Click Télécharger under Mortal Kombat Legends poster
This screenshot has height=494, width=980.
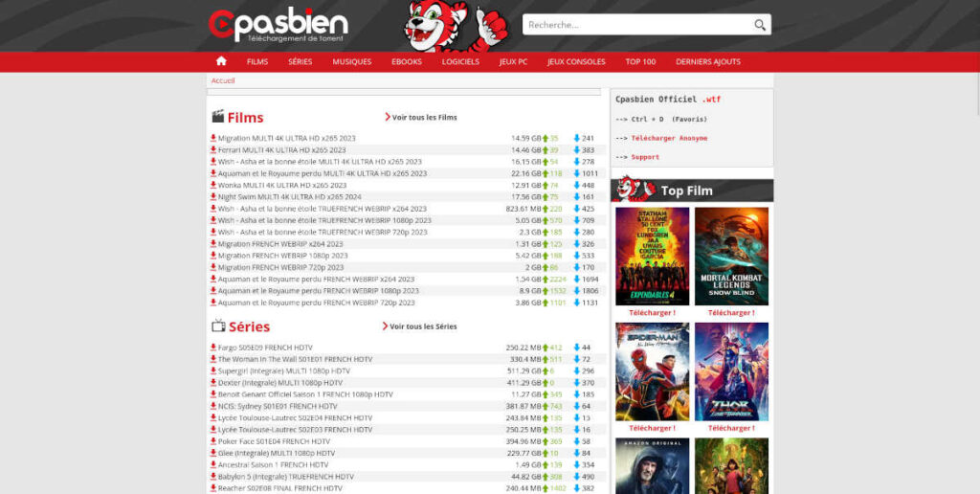pos(731,313)
